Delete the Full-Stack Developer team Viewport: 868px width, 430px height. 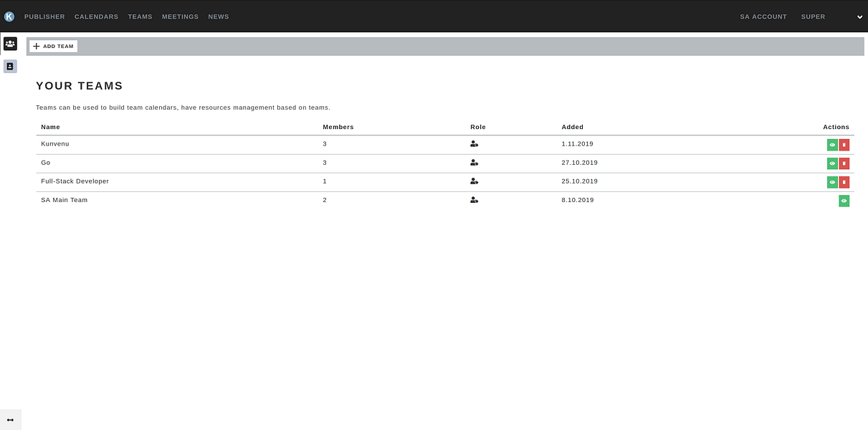pos(844,182)
